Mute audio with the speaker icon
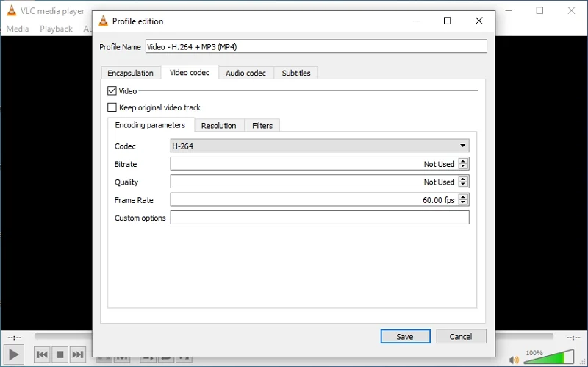588x367 pixels. [514, 360]
